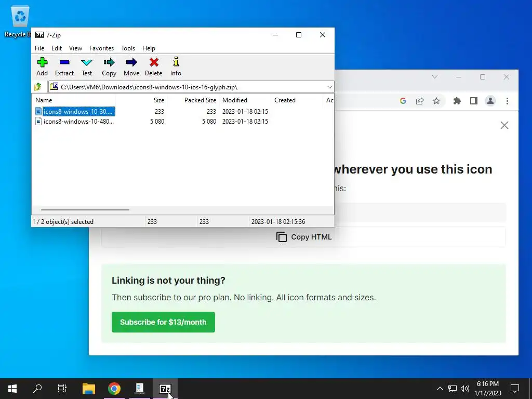Open the File menu in 7-Zip
The height and width of the screenshot is (399, 532).
39,48
